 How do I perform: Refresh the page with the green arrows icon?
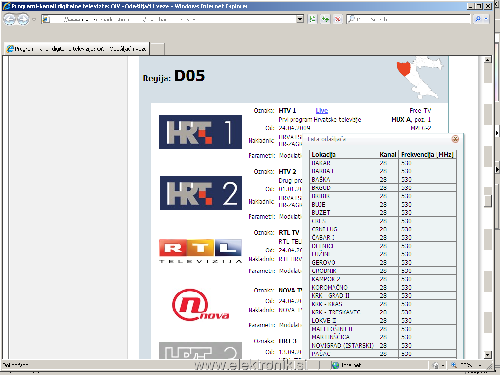tap(325, 19)
